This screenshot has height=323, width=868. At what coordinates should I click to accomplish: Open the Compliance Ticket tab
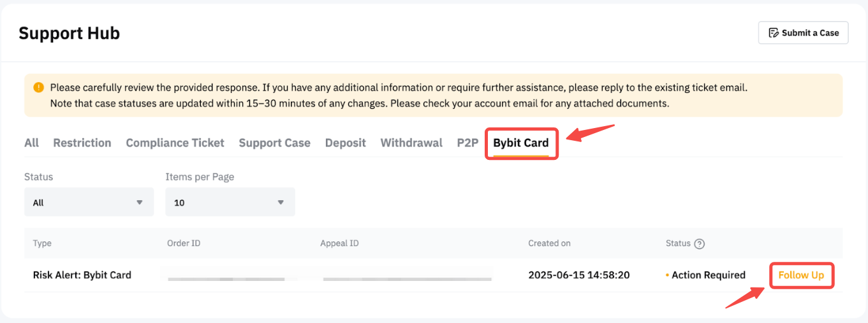pos(175,143)
